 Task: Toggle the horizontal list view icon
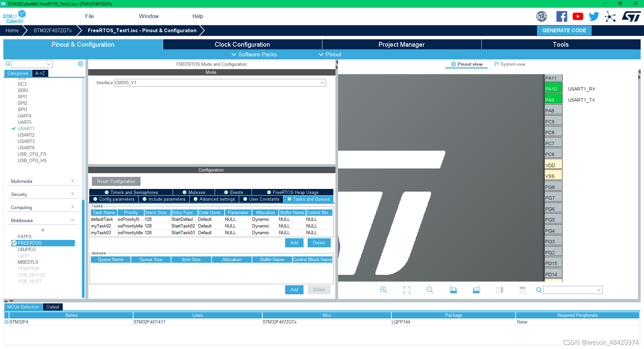[523, 290]
